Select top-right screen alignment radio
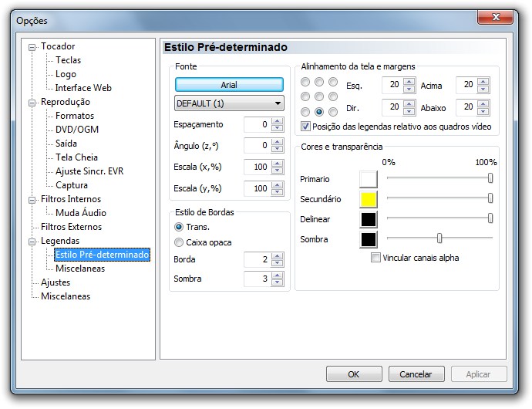532x409 pixels. pyautogui.click(x=333, y=82)
